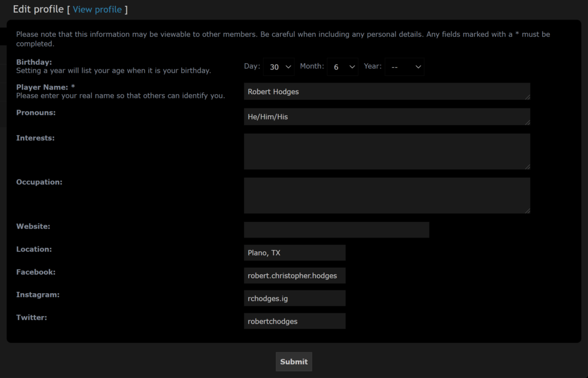Open the birthday Year dropdown
This screenshot has height=378, width=588.
click(404, 67)
